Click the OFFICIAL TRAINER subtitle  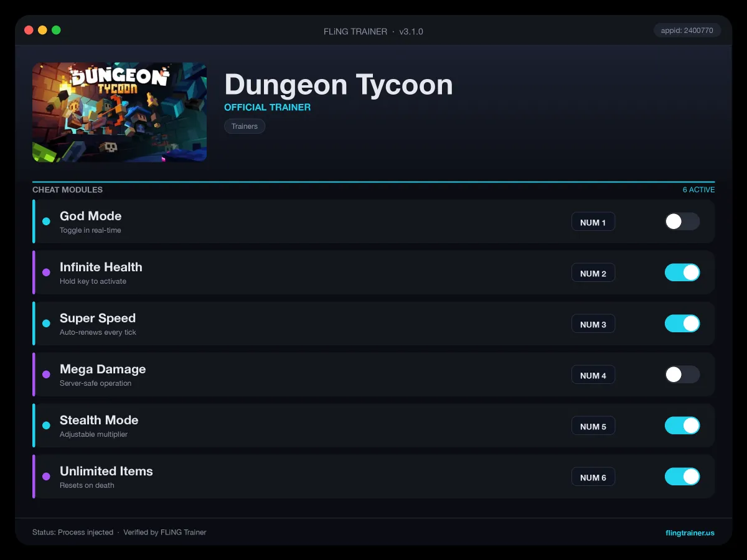[x=268, y=107]
